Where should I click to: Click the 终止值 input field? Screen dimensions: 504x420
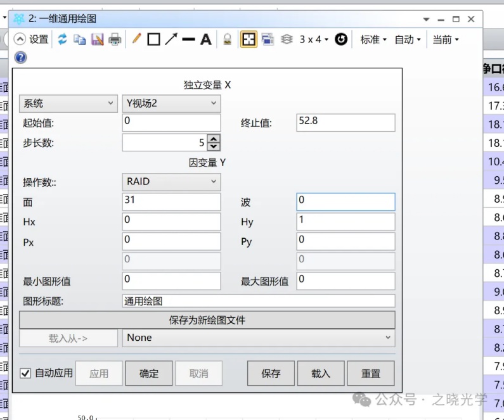coord(346,122)
